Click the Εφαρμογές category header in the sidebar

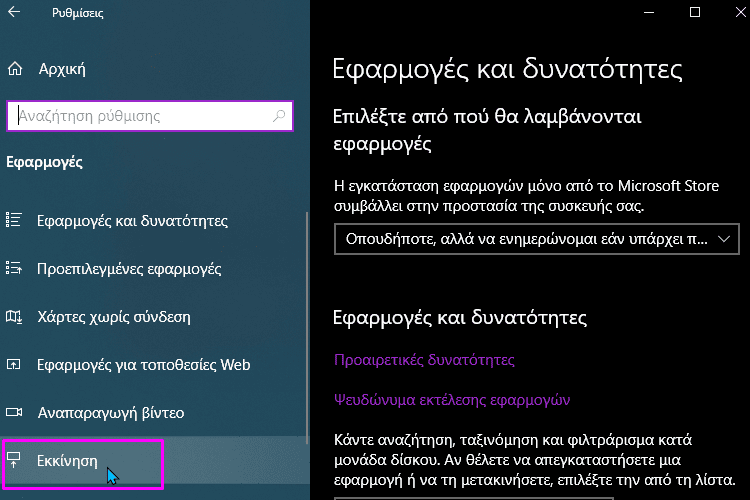[44, 162]
